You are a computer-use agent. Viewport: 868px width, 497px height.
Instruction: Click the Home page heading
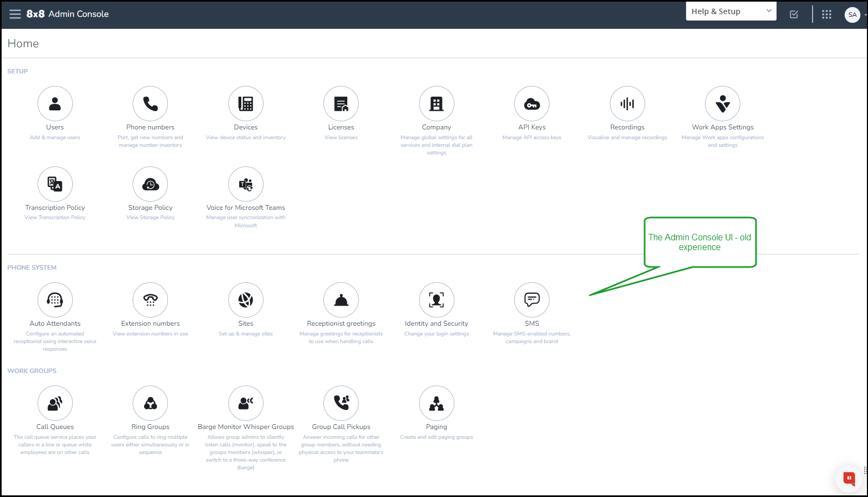pyautogui.click(x=23, y=44)
